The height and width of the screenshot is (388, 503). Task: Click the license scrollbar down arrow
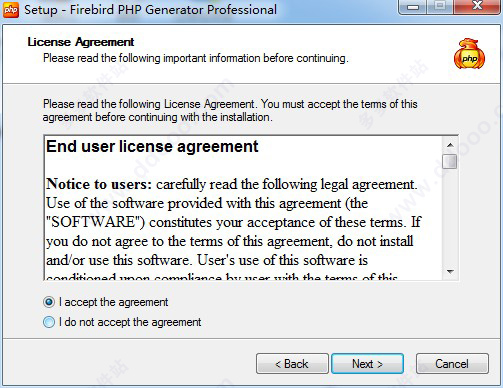(450, 272)
